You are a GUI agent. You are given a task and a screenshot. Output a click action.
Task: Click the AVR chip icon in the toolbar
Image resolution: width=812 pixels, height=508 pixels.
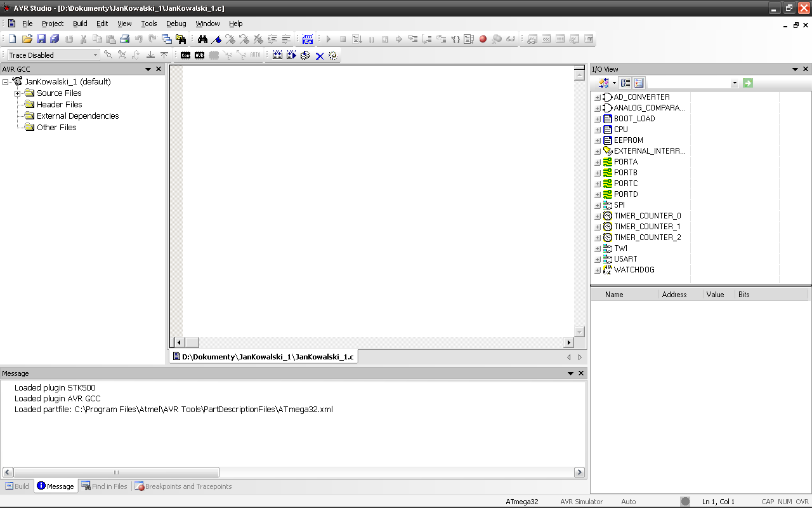pyautogui.click(x=200, y=55)
